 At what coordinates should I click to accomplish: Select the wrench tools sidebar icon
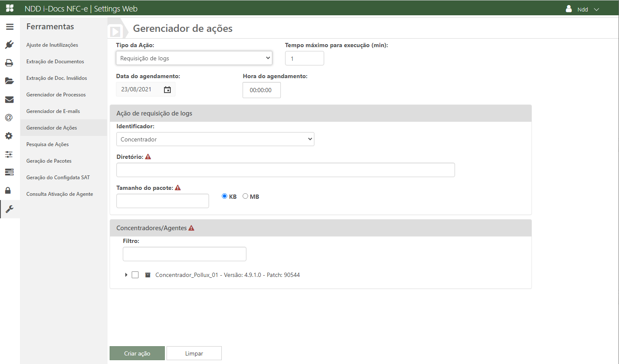pyautogui.click(x=9, y=209)
